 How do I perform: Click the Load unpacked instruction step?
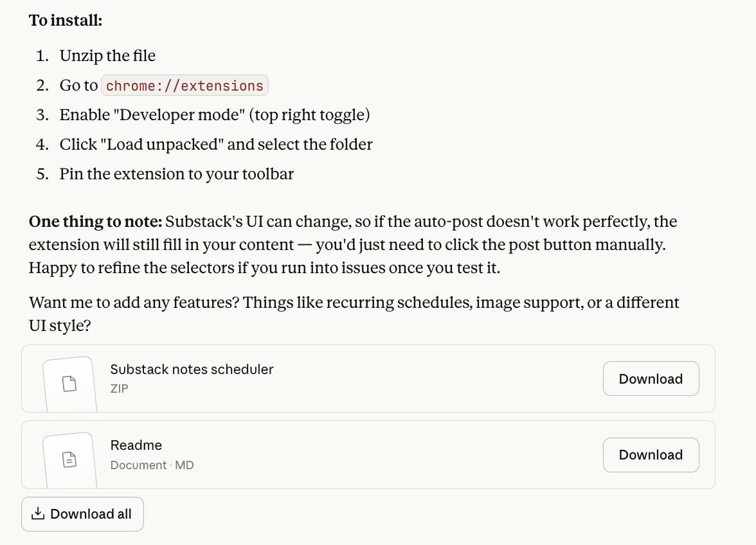coord(216,144)
